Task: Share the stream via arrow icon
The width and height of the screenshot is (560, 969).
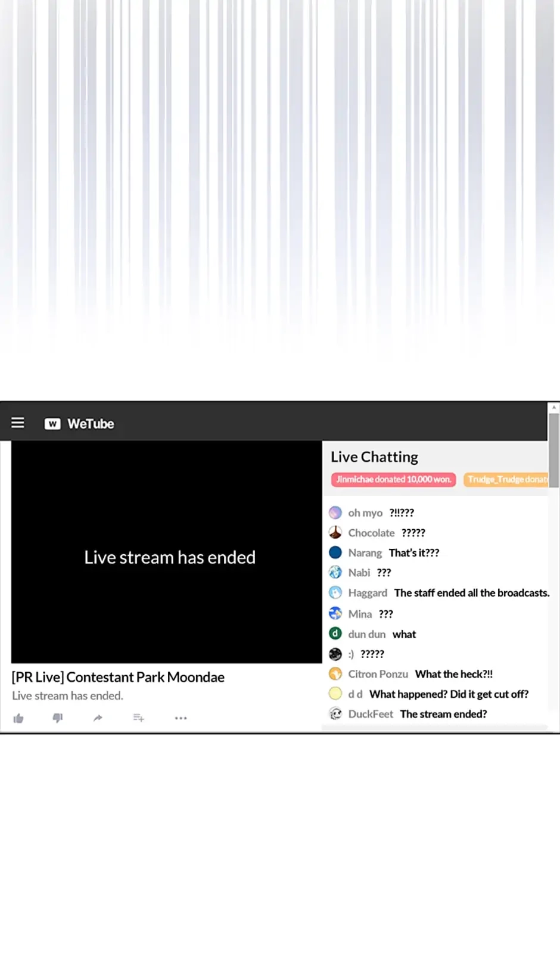Action: (x=98, y=718)
